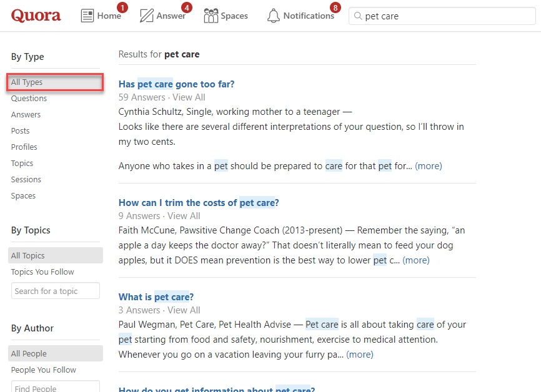Open the Home feed icon
Screen dimensions: 541x392
click(87, 16)
